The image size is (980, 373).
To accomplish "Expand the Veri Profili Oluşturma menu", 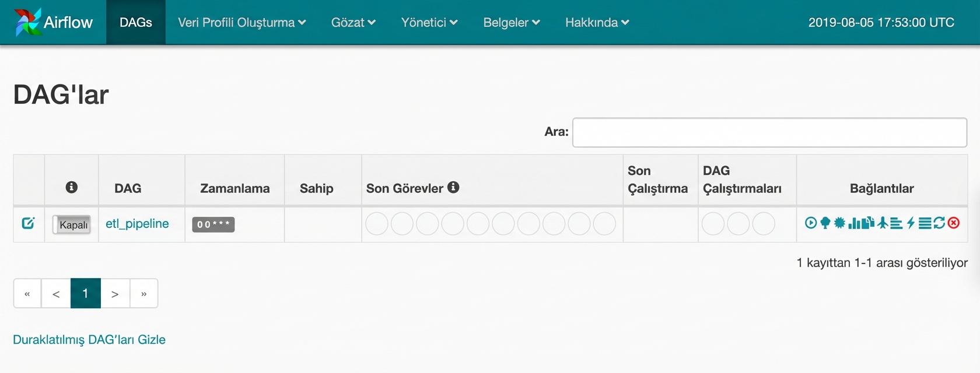I will [x=242, y=22].
